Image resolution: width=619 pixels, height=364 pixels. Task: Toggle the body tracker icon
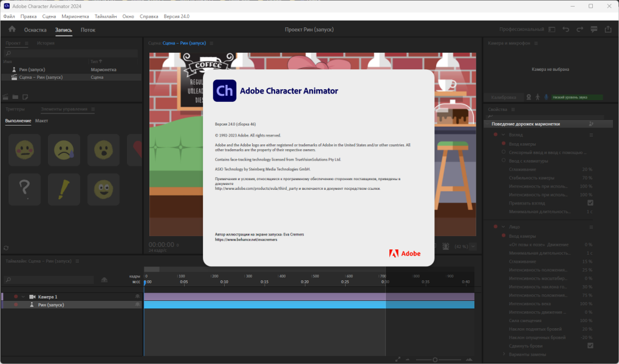537,97
